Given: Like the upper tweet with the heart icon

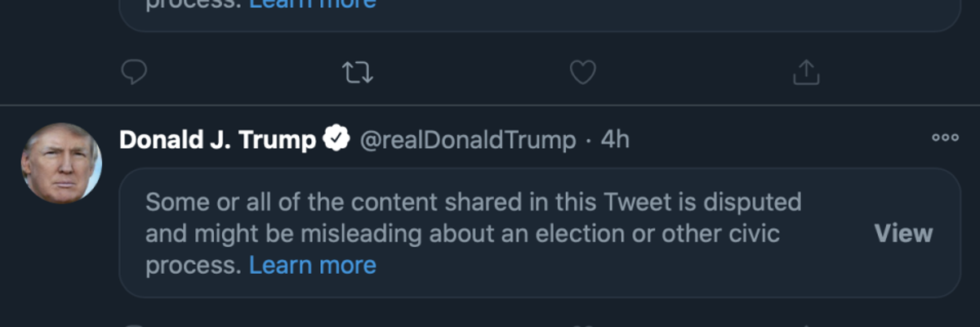Looking at the screenshot, I should [582, 74].
